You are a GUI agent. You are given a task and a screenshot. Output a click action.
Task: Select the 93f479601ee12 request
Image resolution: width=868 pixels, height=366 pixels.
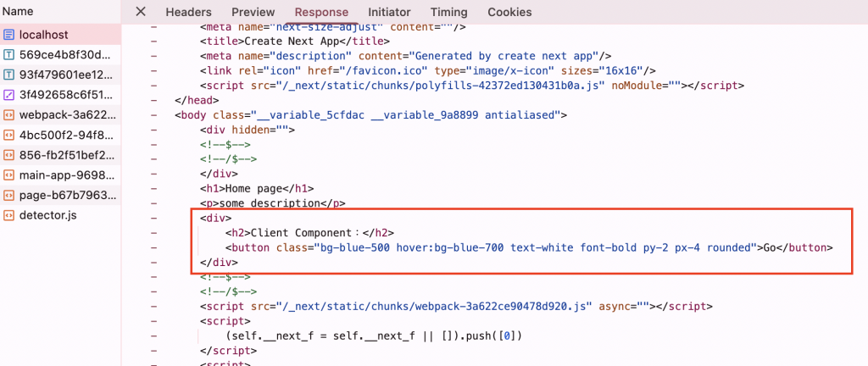coord(60,75)
